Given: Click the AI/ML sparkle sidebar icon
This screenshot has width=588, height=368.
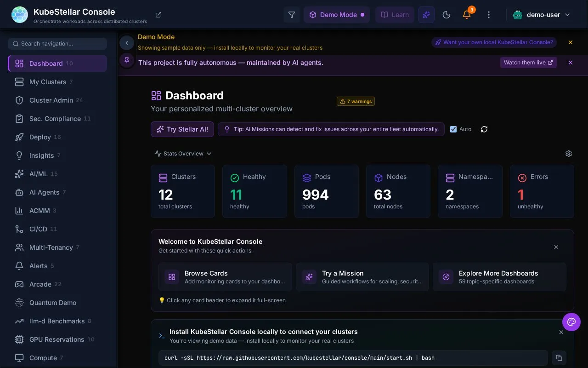Looking at the screenshot, I should 19,174.
